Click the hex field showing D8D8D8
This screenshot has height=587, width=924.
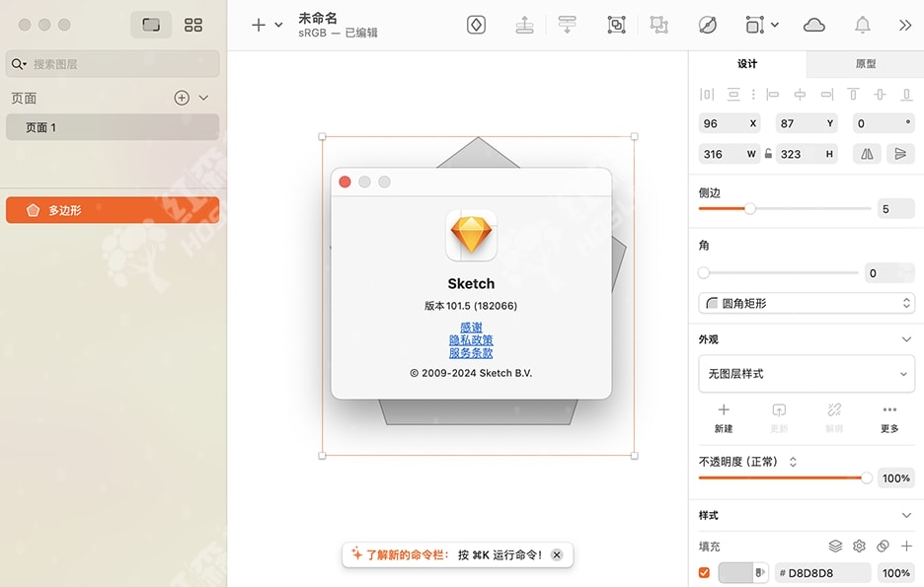tap(822, 573)
